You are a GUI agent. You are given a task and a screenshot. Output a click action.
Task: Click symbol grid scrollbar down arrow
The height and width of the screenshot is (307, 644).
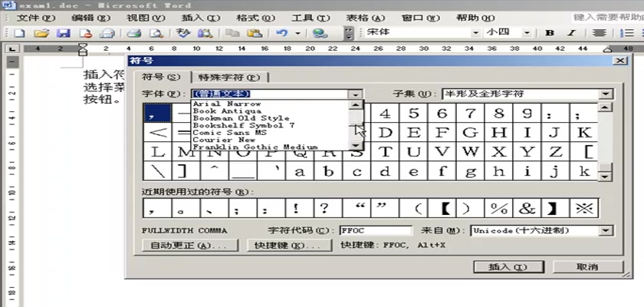(604, 176)
